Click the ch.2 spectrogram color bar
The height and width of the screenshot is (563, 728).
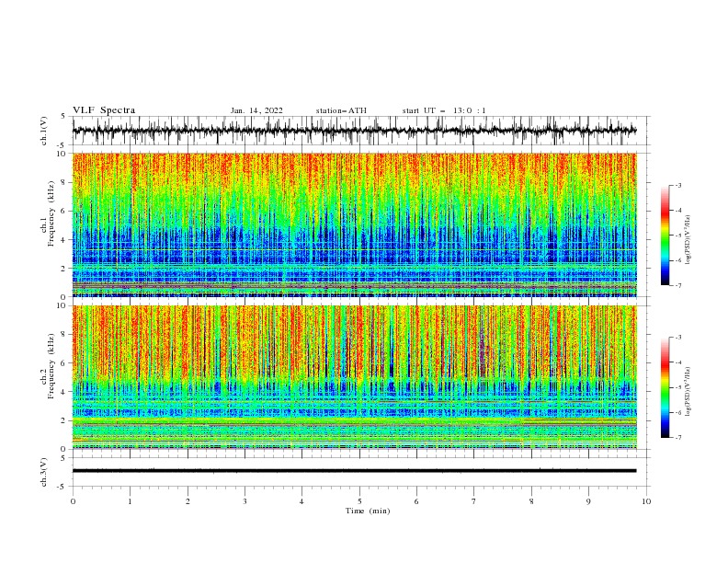pyautogui.click(x=665, y=387)
